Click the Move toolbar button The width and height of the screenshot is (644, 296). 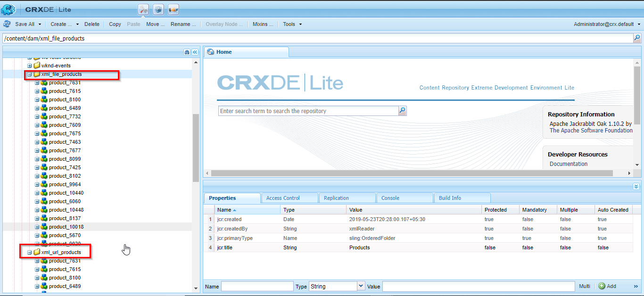click(155, 24)
